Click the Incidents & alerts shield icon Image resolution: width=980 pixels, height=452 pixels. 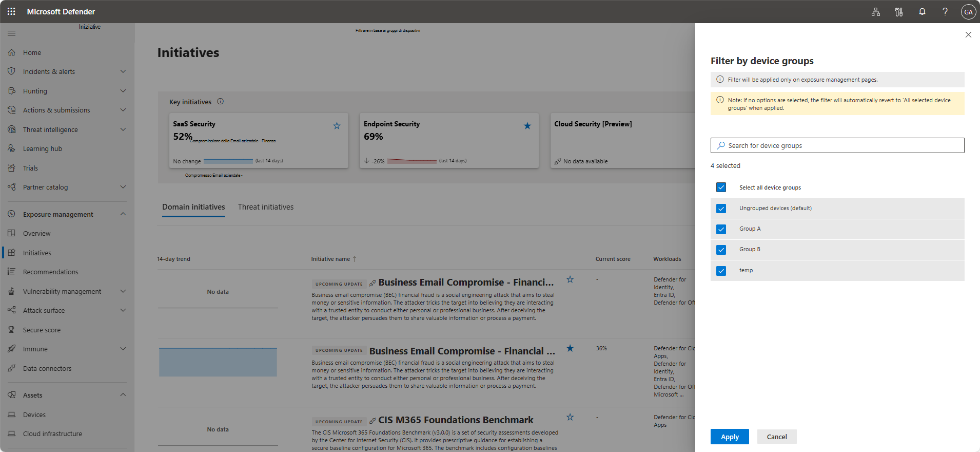tap(11, 71)
